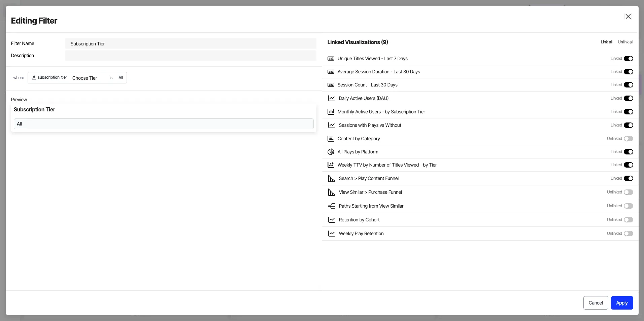The image size is (644, 321).
Task: Click the Description input field
Action: point(191,56)
